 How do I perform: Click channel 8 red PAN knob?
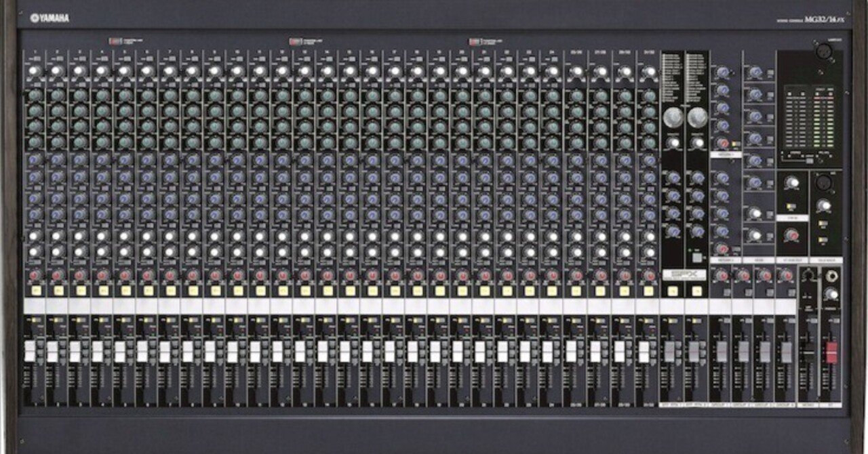(x=191, y=275)
